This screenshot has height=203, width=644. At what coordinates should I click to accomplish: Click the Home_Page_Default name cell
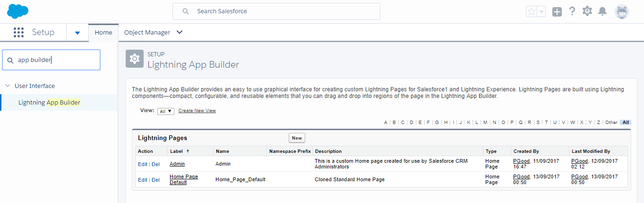coord(240,179)
